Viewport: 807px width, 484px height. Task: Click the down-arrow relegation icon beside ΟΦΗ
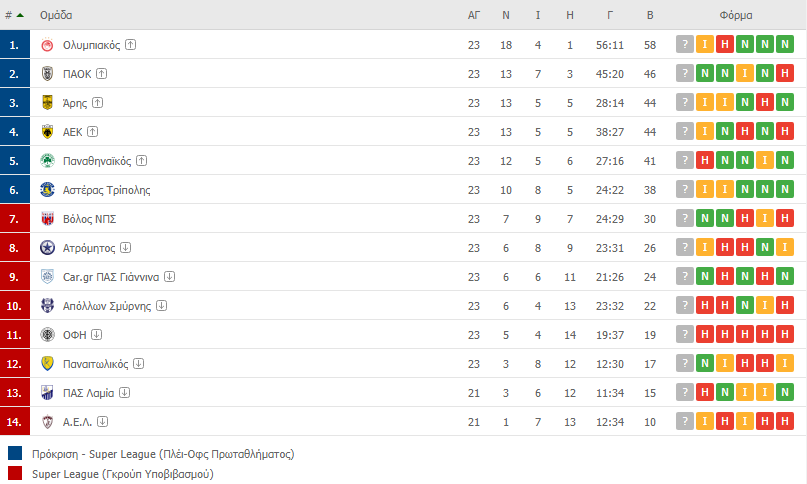pos(97,335)
